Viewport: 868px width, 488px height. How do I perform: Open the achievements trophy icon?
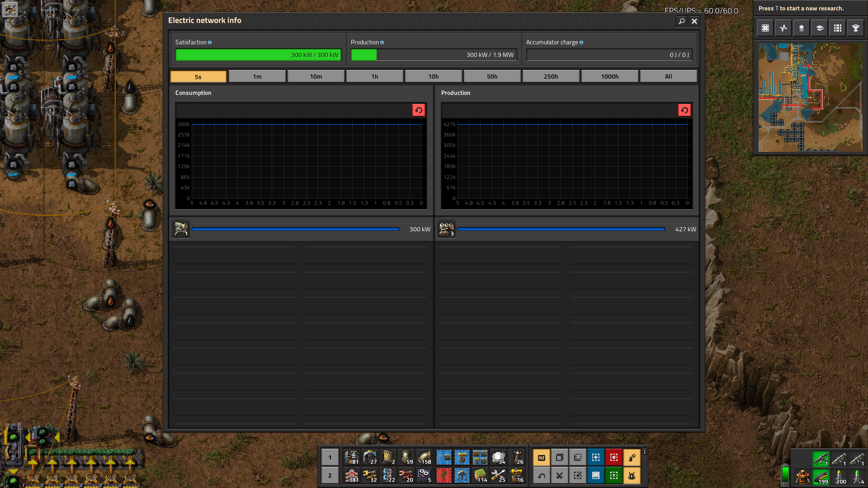(x=856, y=28)
